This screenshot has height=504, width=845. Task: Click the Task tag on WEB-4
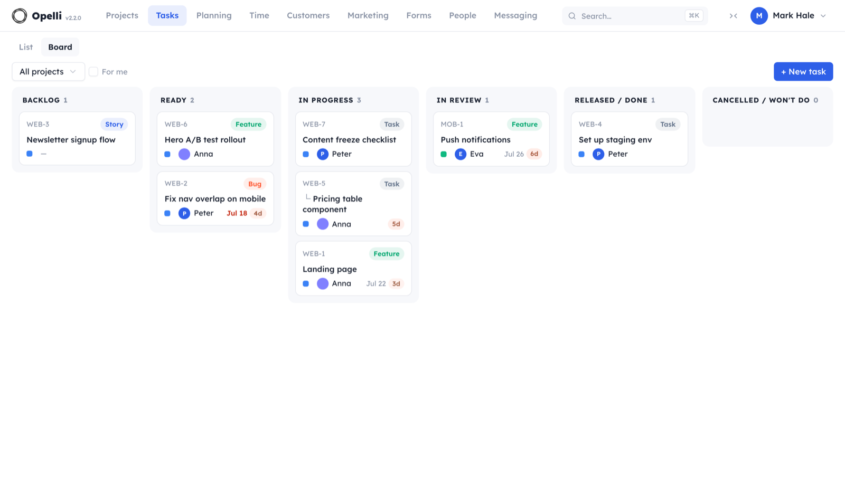668,125
